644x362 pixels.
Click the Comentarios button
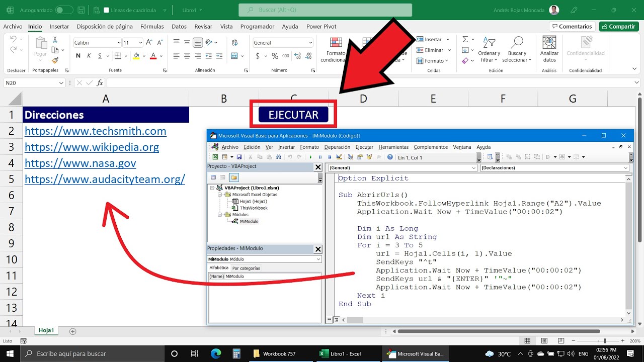click(x=572, y=26)
